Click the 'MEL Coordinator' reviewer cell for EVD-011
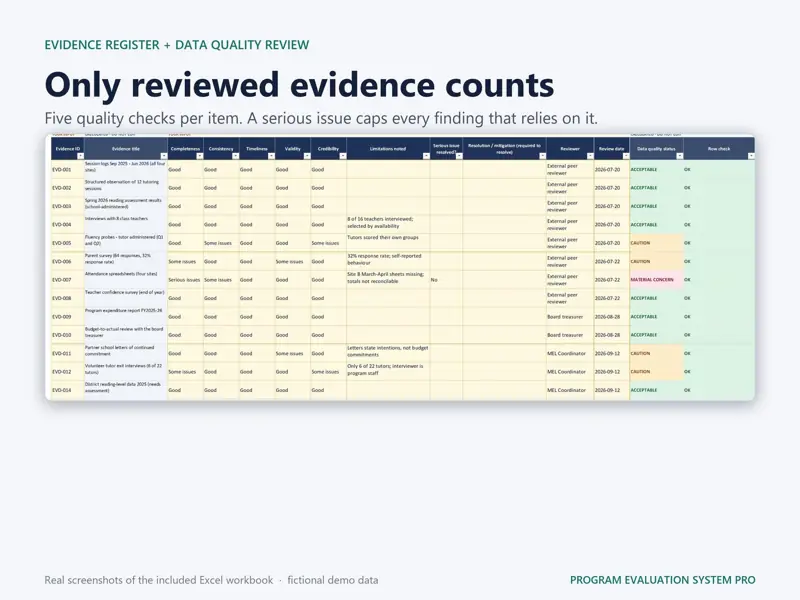Viewport: 800px width, 600px height. [x=570, y=353]
